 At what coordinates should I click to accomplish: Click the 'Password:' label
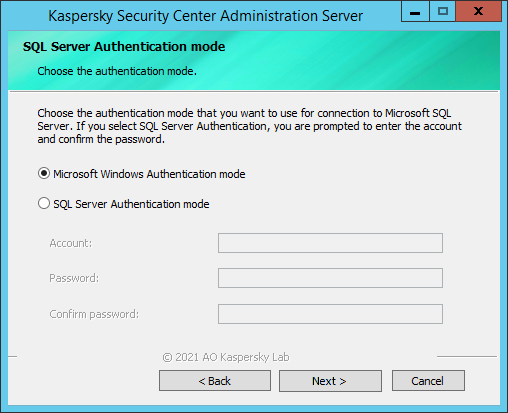pyautogui.click(x=74, y=278)
